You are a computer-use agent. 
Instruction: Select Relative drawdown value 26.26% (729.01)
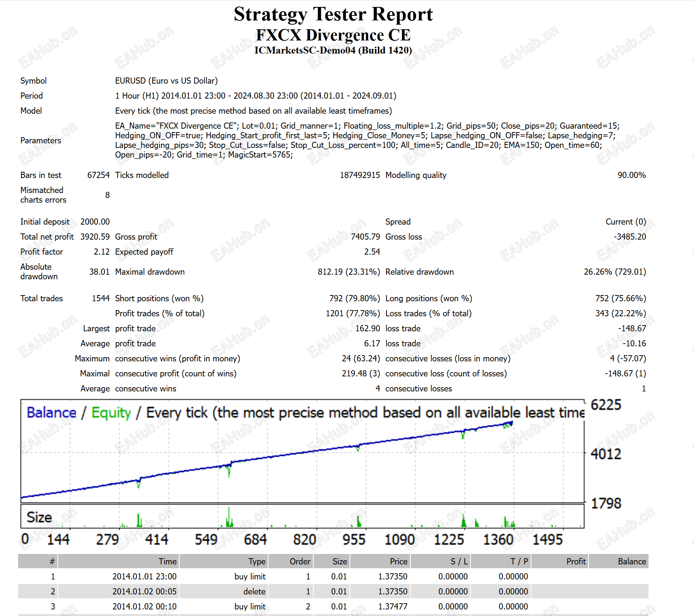tap(615, 272)
